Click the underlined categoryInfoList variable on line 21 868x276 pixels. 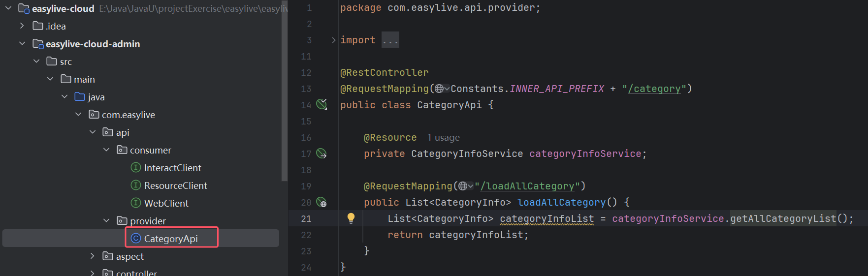point(547,218)
